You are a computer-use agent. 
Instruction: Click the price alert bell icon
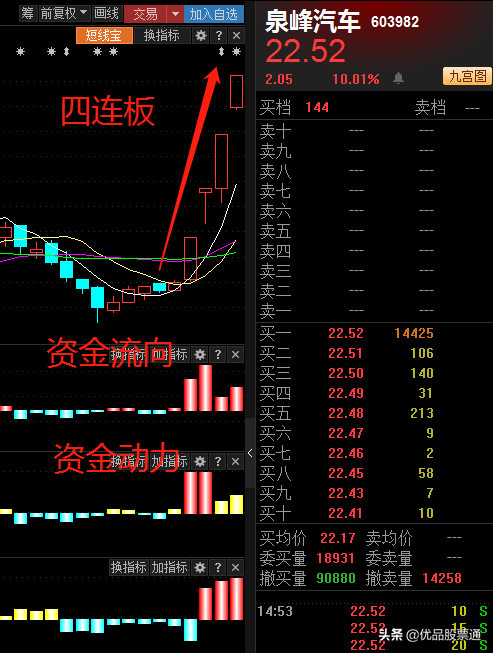tap(398, 78)
